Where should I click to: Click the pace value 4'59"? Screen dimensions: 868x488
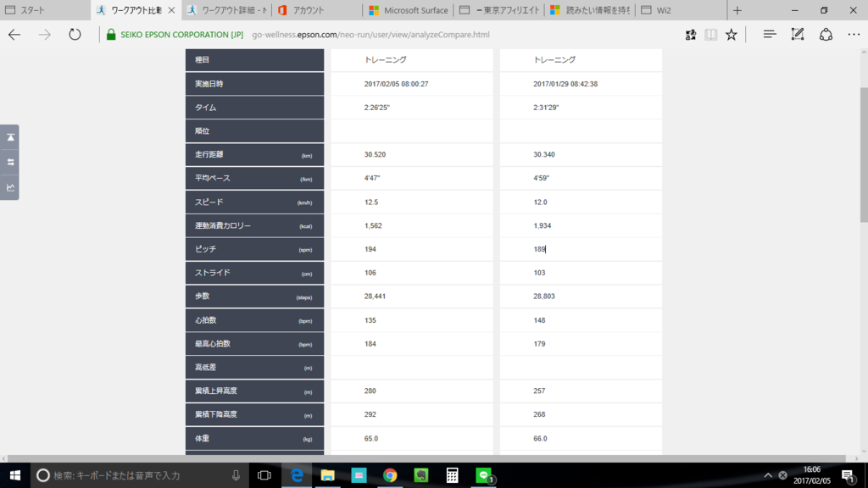coord(542,178)
